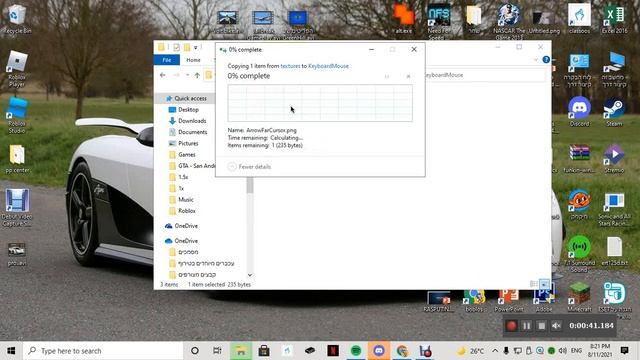This screenshot has height=360, width=640.
Task: Open Stremio desktop shortcut
Action: (614, 158)
